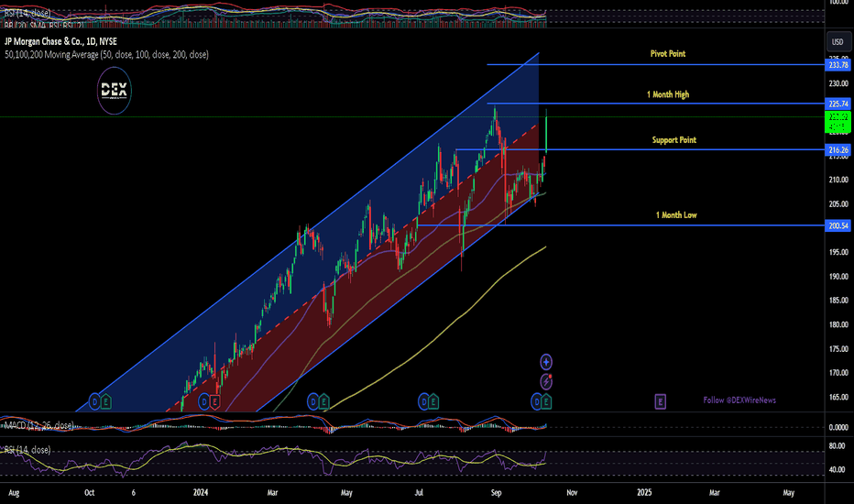Viewport: 854px width, 504px height.
Task: Click the purple upcoming earnings E marker
Action: 660,402
